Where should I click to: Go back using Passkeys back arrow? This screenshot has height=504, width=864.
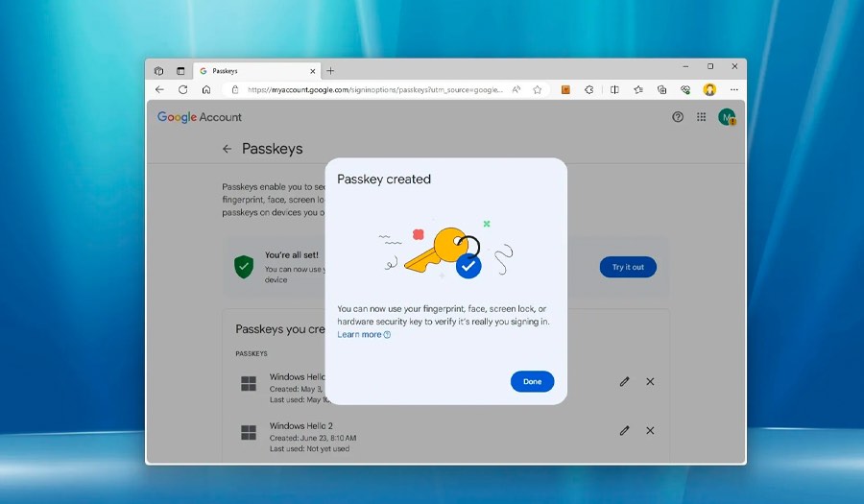tap(227, 149)
